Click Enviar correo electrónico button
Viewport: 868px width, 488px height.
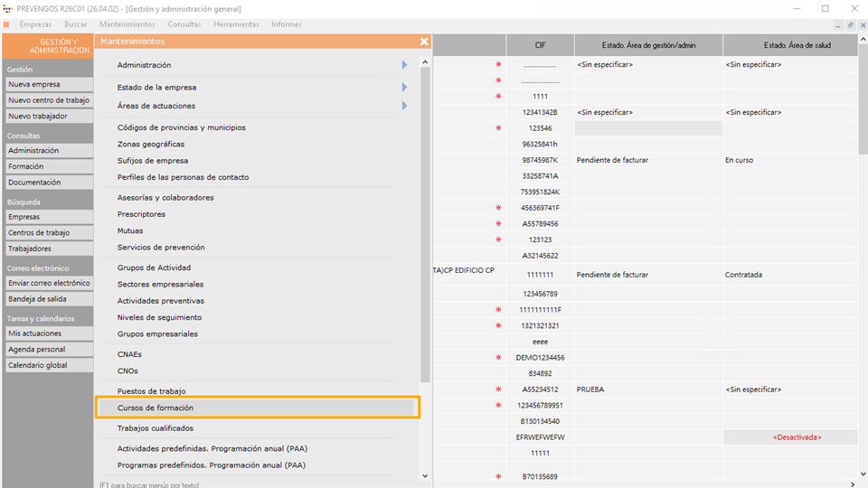tap(48, 283)
